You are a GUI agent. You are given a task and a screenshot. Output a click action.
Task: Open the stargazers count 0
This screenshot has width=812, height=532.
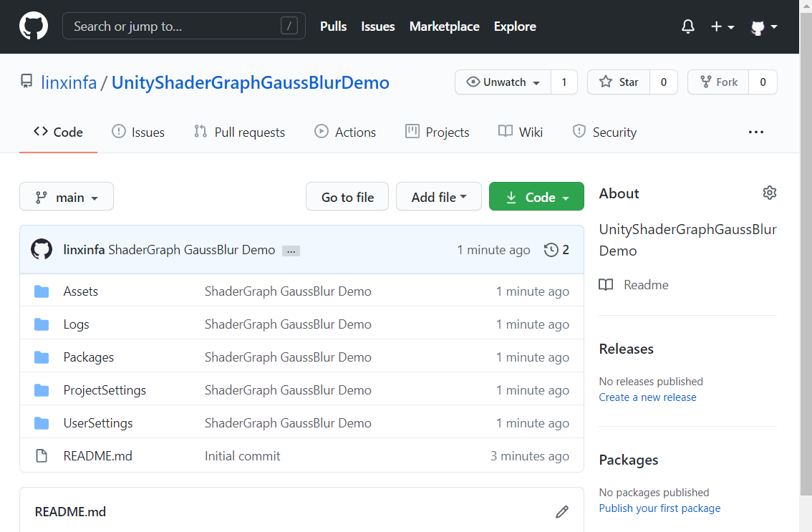[664, 82]
